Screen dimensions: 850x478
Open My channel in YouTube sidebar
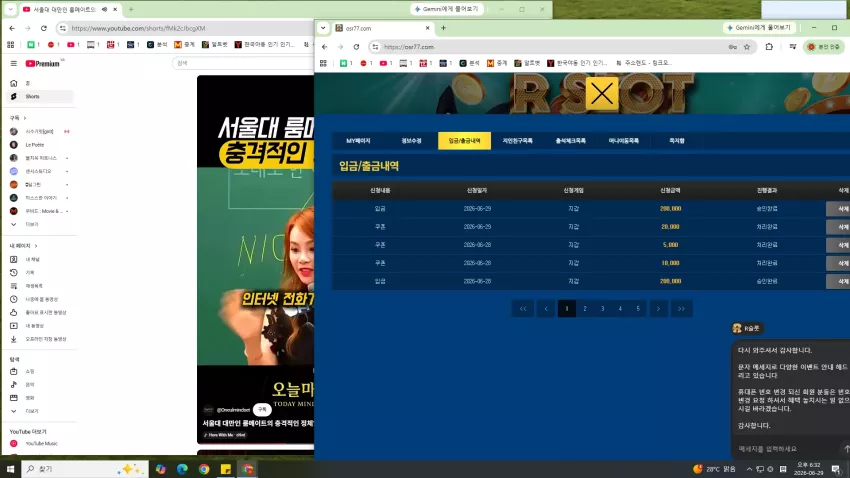click(x=39, y=259)
